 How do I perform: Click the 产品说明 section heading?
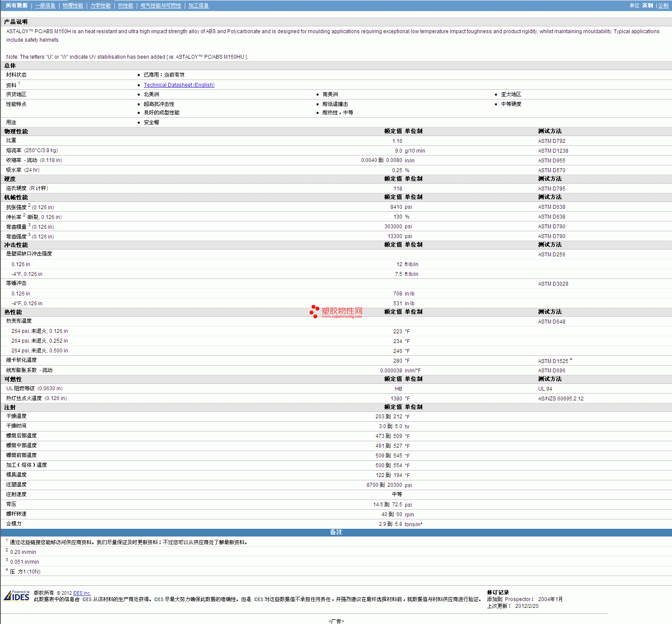(x=16, y=22)
